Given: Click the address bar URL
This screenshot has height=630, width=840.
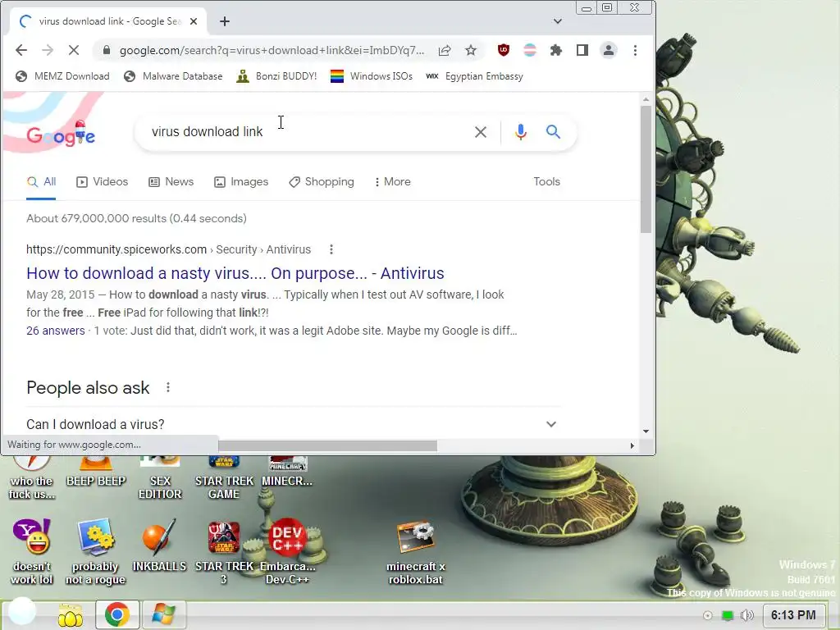Looking at the screenshot, I should coord(272,50).
